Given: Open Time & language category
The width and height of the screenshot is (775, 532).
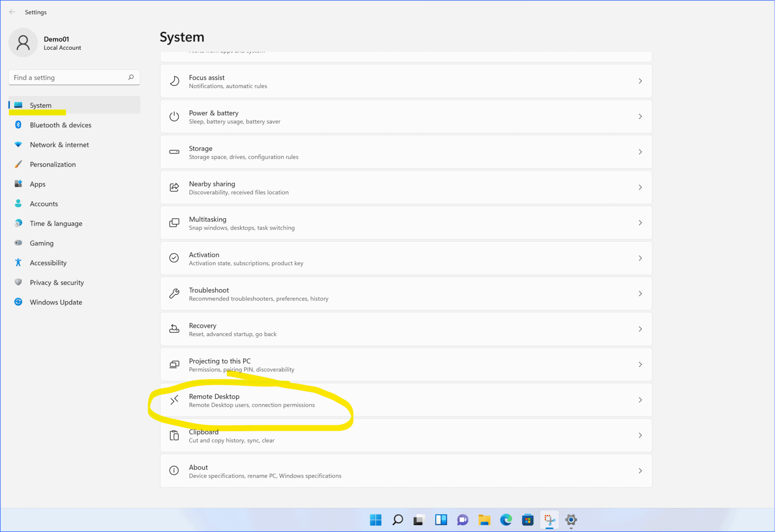Looking at the screenshot, I should pyautogui.click(x=74, y=223).
